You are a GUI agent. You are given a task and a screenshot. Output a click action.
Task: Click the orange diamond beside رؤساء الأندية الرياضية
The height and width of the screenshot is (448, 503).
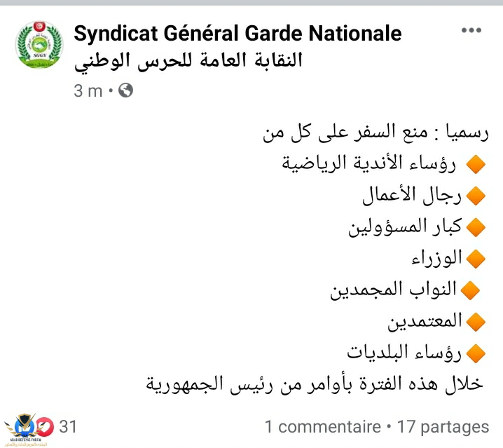(476, 164)
